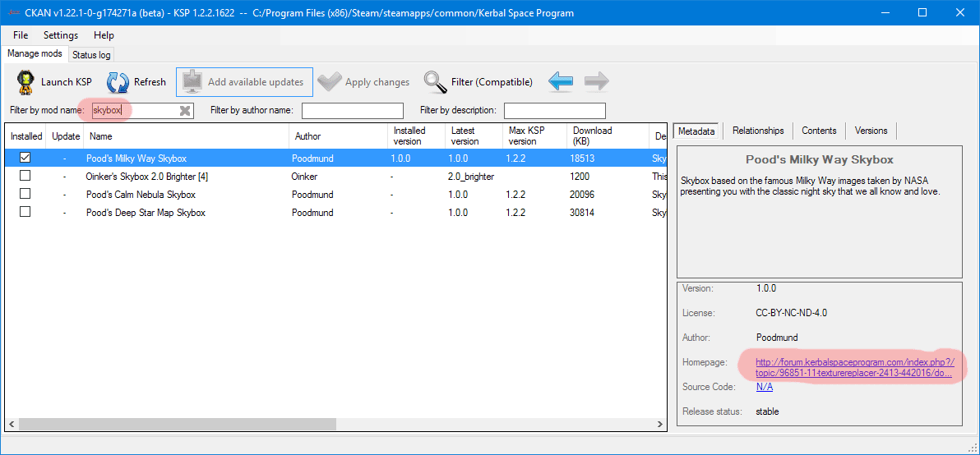
Task: Sort by the Author column header
Action: click(x=338, y=136)
